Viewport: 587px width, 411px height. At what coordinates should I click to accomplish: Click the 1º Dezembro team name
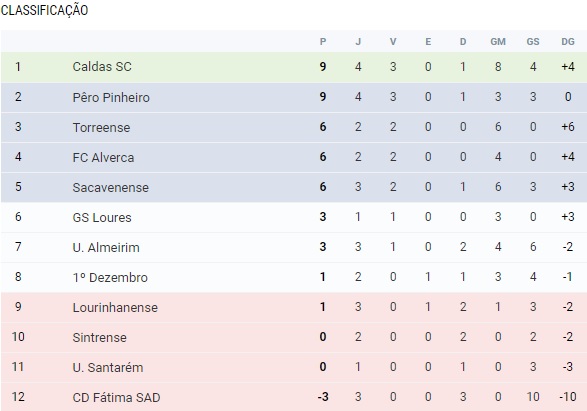(110, 277)
